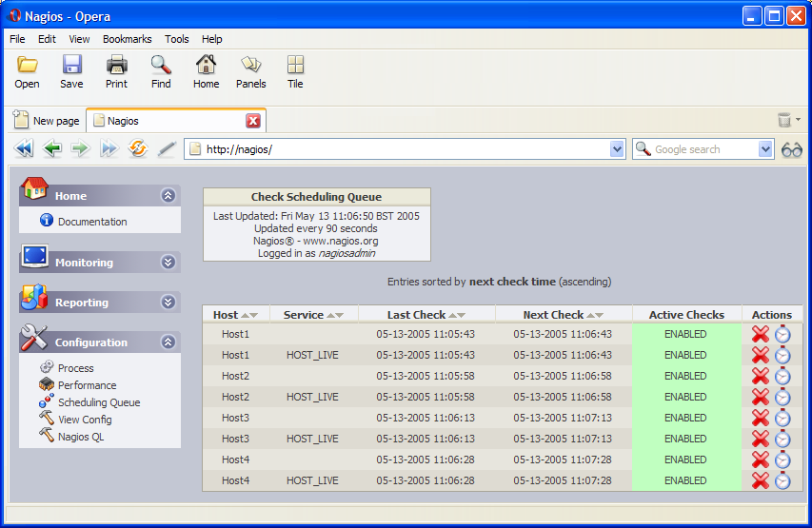Open the Google search engine dropdown
Screen dimensions: 812x528
click(x=765, y=149)
